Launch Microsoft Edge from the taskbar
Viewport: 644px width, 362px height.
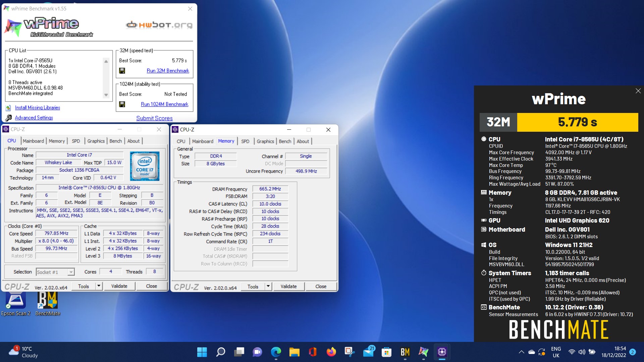pos(276,352)
